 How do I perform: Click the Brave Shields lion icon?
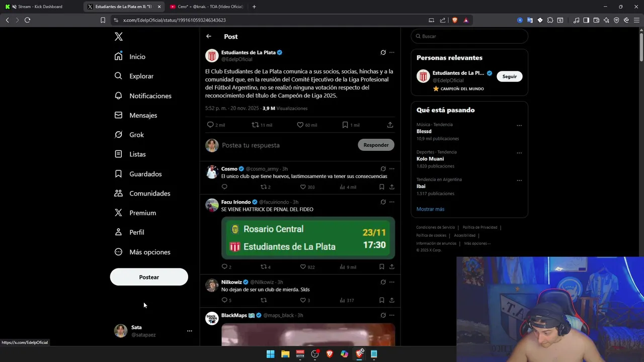click(x=454, y=20)
